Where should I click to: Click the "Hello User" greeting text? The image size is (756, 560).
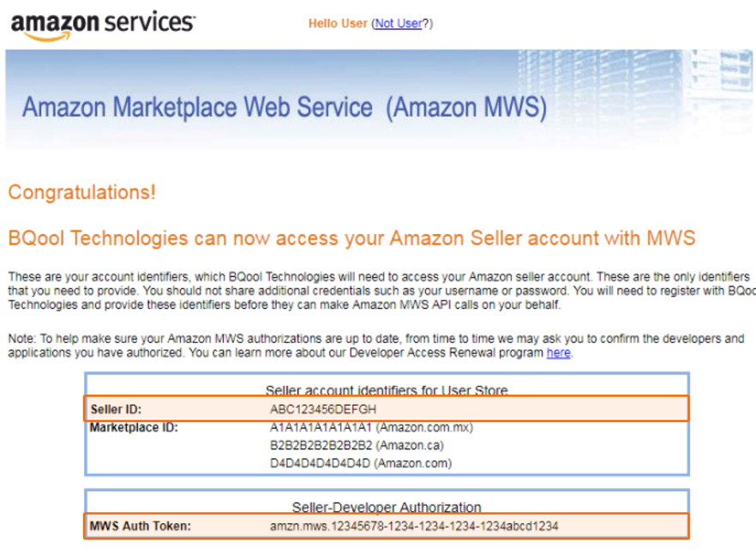338,23
